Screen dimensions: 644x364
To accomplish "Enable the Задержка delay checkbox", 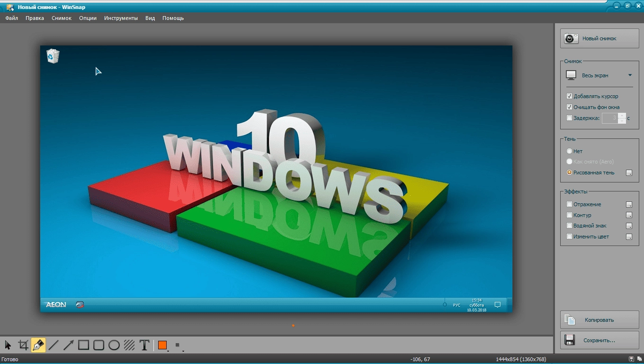I will [x=569, y=118].
